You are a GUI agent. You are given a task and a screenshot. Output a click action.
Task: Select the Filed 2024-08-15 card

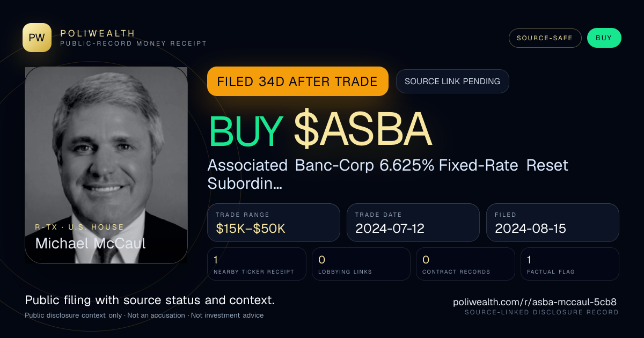pyautogui.click(x=553, y=223)
